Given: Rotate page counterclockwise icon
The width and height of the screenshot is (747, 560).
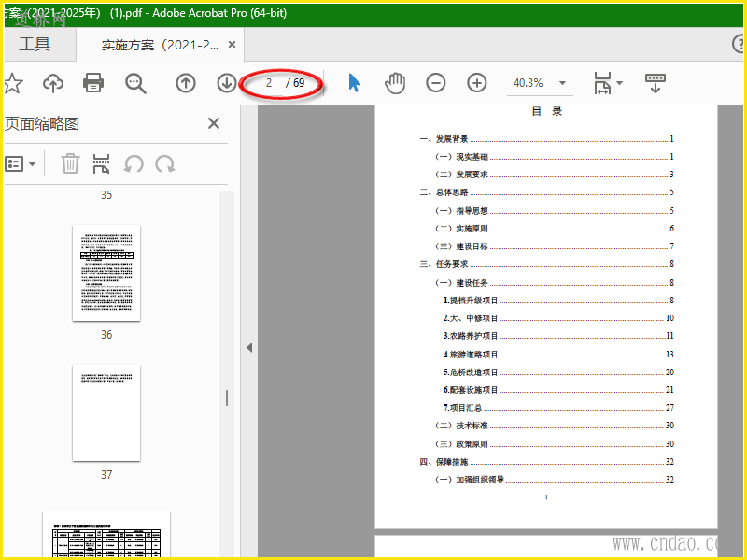Looking at the screenshot, I should (134, 164).
